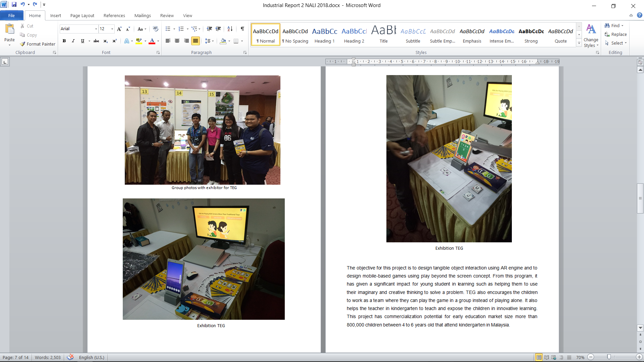Screen dimensions: 644x362
Task: Toggle Underline formatting
Action: pos(83,41)
